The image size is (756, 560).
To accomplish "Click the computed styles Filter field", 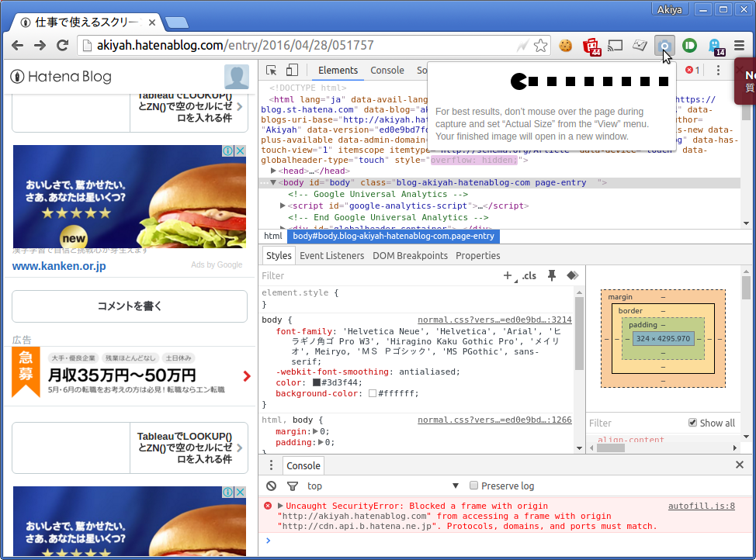I will (x=636, y=423).
